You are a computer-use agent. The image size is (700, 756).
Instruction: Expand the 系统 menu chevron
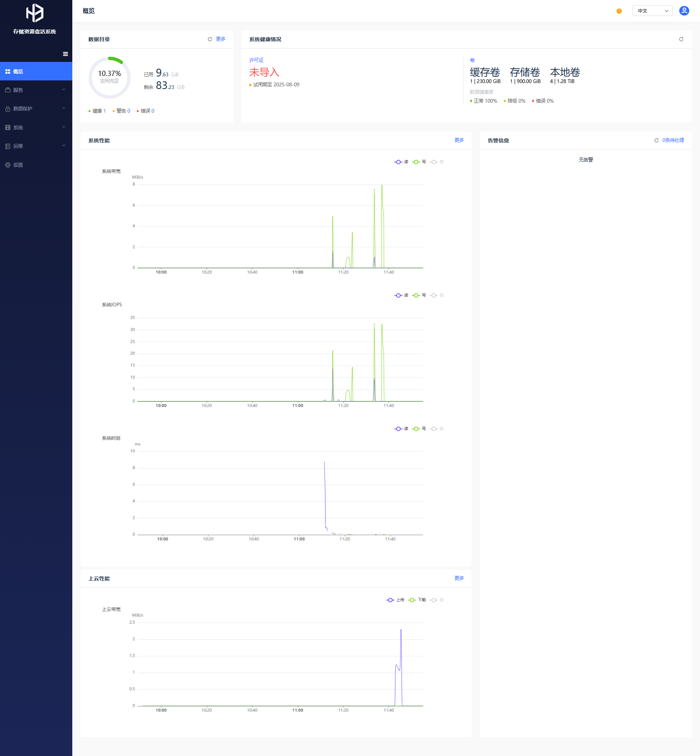click(x=64, y=127)
